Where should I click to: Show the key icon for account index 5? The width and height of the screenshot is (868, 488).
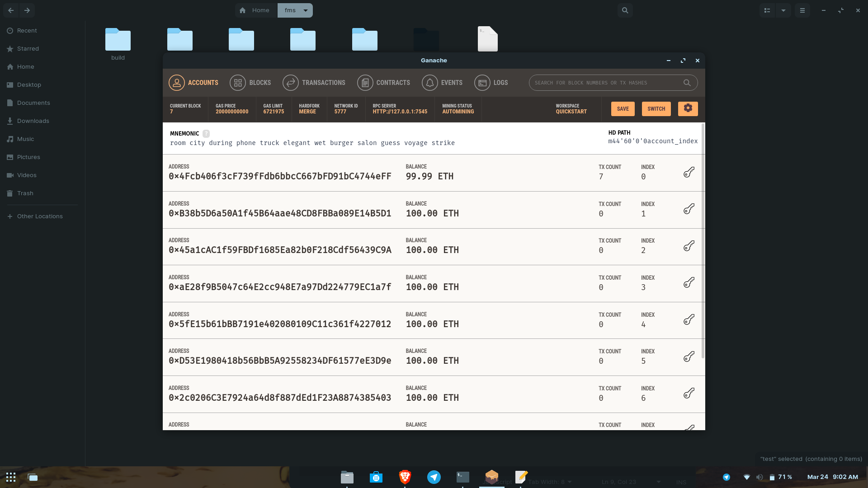(x=688, y=356)
